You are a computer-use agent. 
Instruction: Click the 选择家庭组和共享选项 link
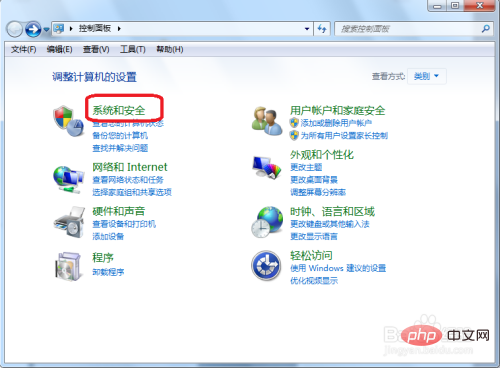(132, 192)
